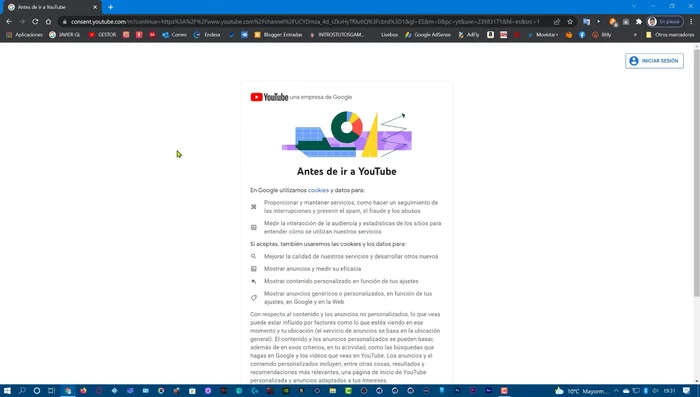Open Firefox from the taskbar

click(83, 391)
